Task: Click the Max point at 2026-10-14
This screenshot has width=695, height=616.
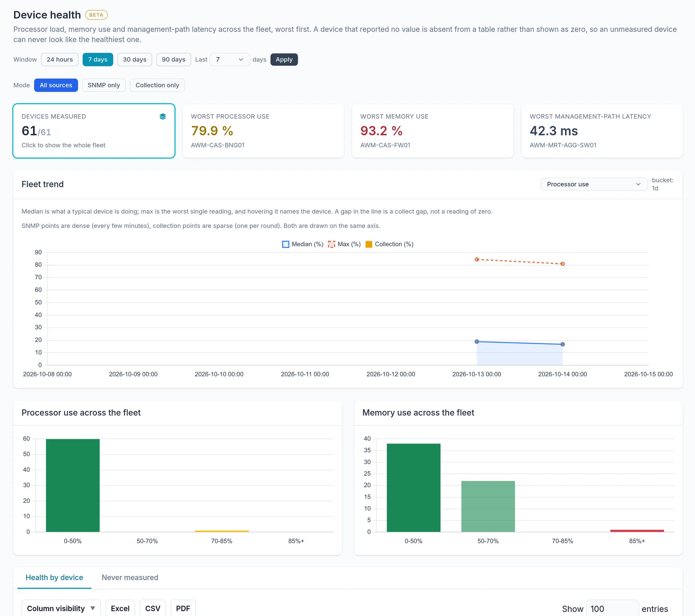Action: 563,264
